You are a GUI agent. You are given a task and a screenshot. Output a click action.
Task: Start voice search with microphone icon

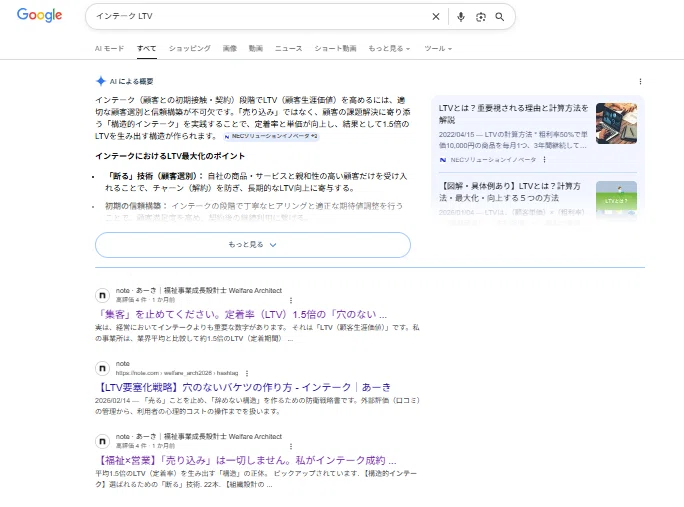[x=461, y=17]
